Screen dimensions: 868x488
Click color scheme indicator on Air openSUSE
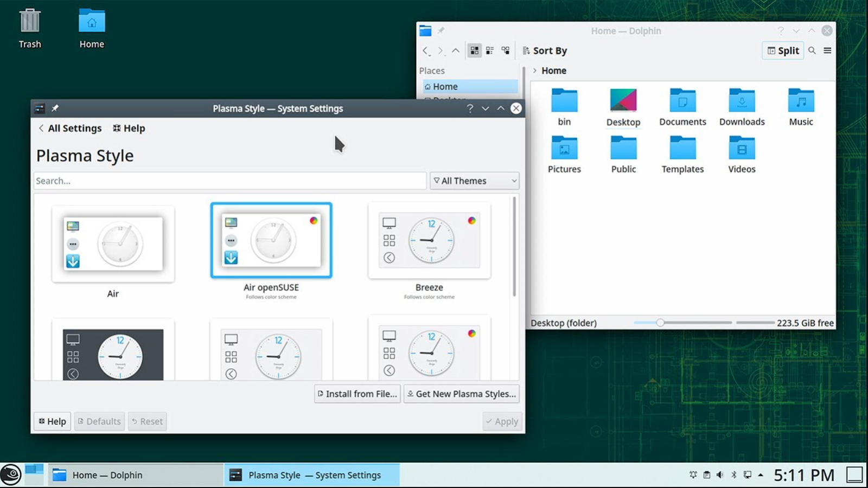314,221
